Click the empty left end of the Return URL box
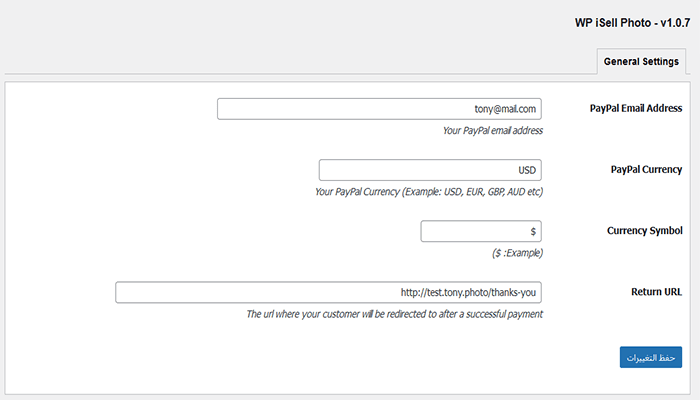Viewport: 700px width, 400px height. pyautogui.click(x=150, y=292)
